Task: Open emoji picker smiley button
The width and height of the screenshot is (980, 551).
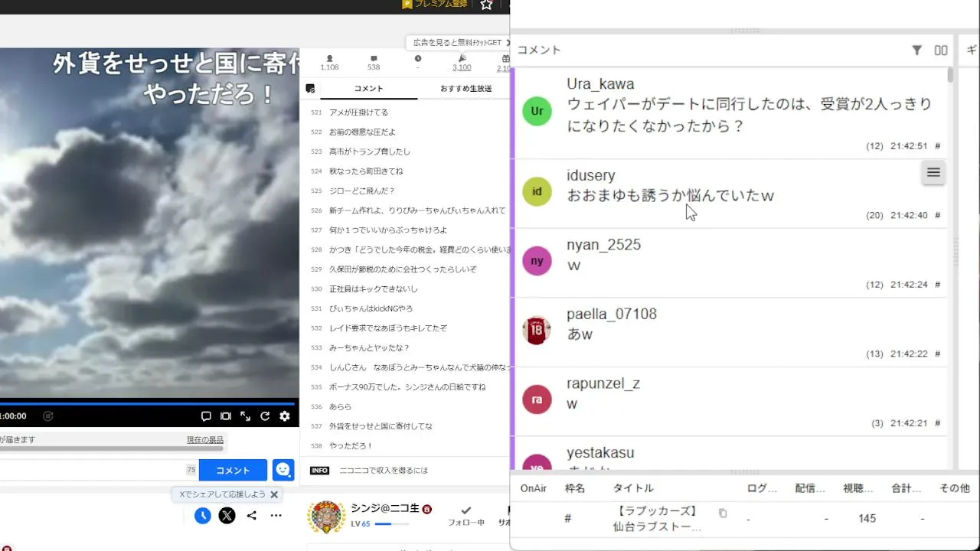Action: [283, 470]
